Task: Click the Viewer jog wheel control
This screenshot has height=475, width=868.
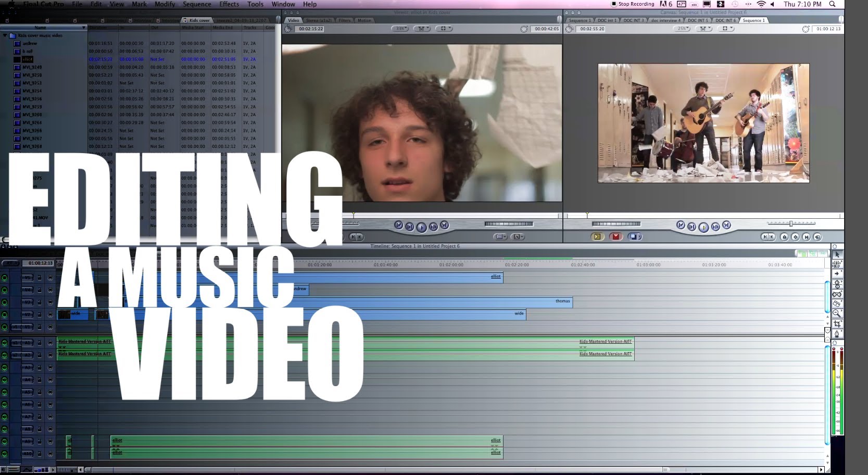Action: pos(509,224)
